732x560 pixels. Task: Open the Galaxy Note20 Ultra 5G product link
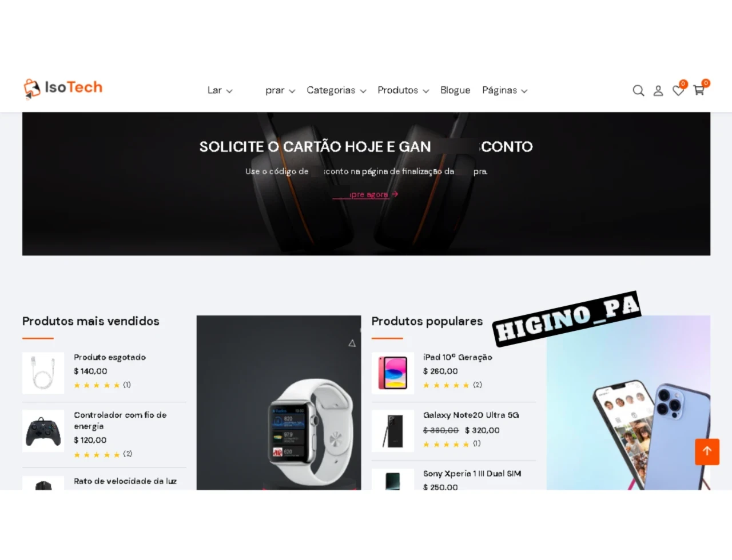[471, 415]
